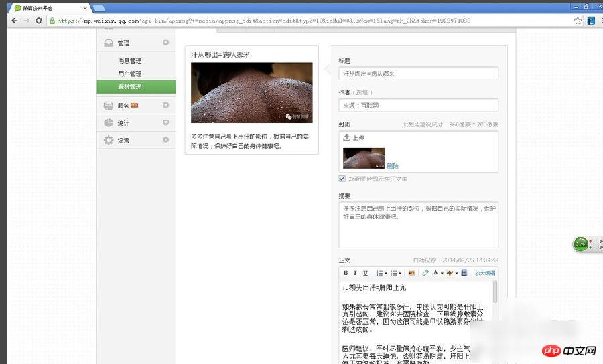Click the preview card summary text
Viewport: 603px width, 364px height.
(x=250, y=141)
